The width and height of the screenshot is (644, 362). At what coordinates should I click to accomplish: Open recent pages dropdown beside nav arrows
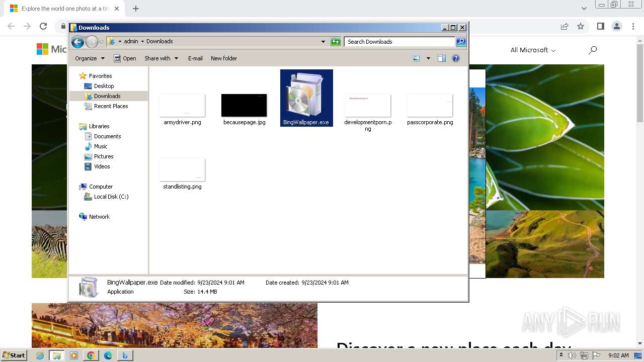point(102,42)
